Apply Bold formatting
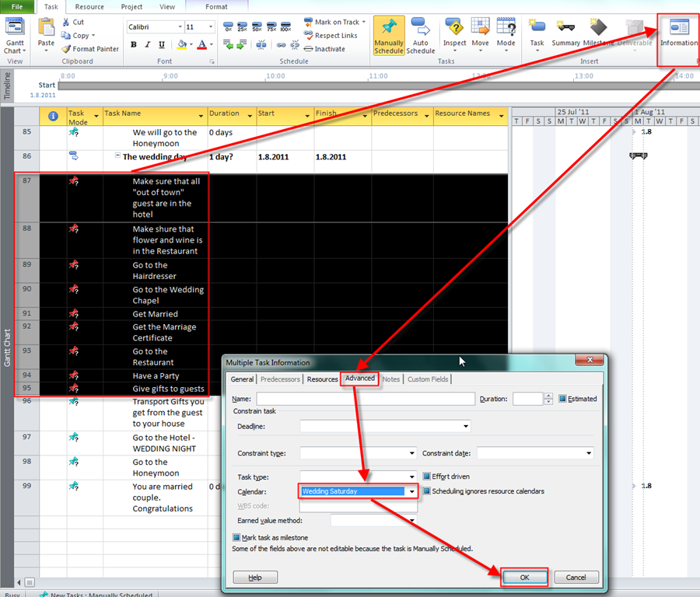The height and width of the screenshot is (597, 700). coord(134,45)
